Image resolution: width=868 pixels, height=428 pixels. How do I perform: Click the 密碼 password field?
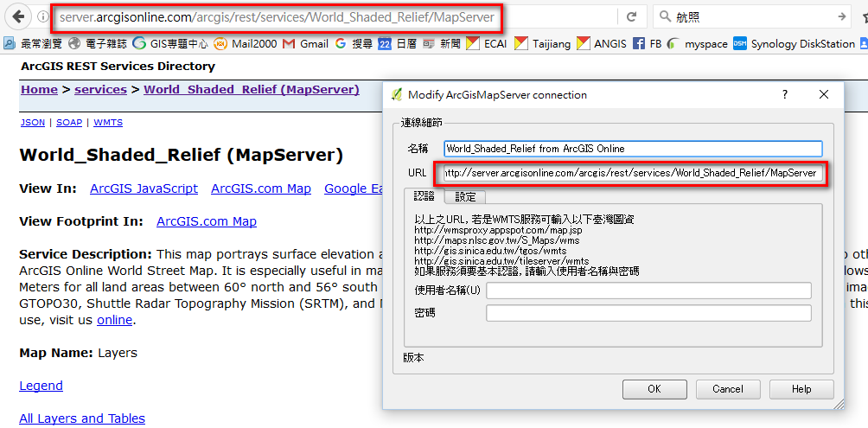coord(648,313)
